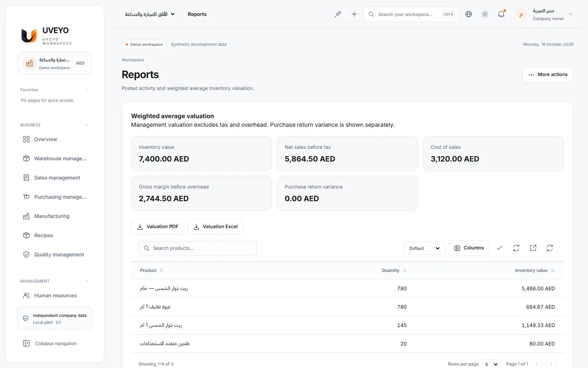Go to Sales management

tap(55, 178)
